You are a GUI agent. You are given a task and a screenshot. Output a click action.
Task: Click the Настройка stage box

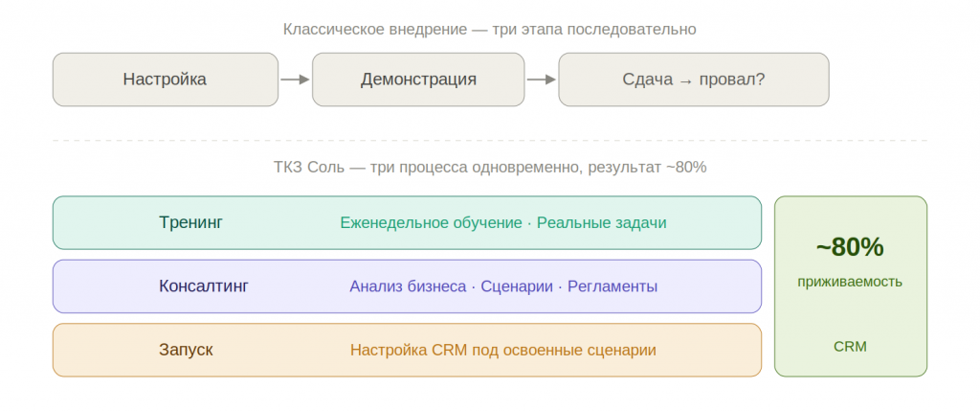(165, 80)
